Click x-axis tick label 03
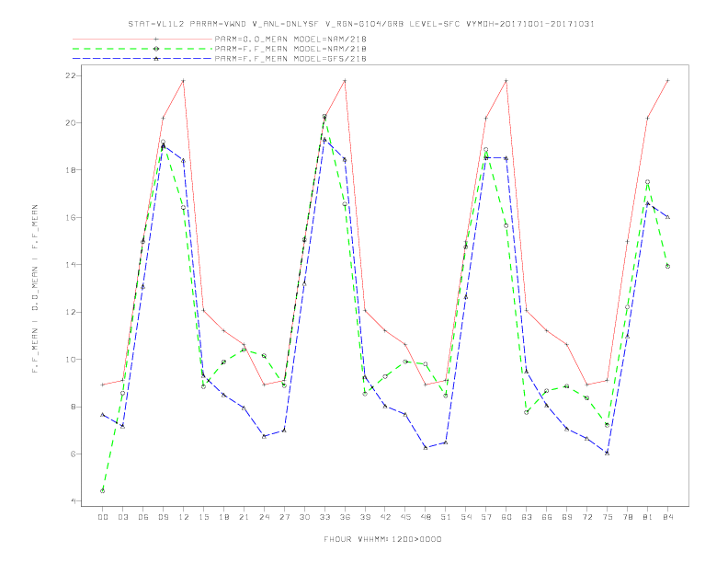The width and height of the screenshot is (728, 563). pyautogui.click(x=122, y=517)
